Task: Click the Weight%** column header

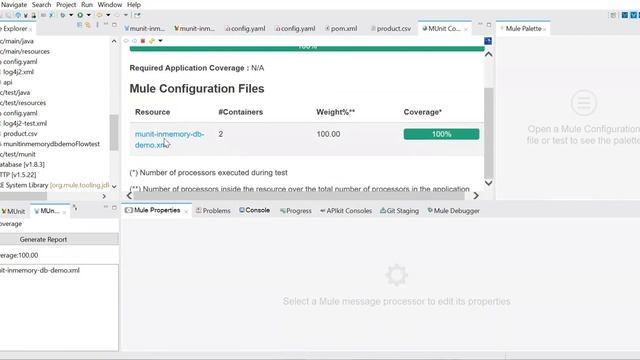Action: point(336,112)
